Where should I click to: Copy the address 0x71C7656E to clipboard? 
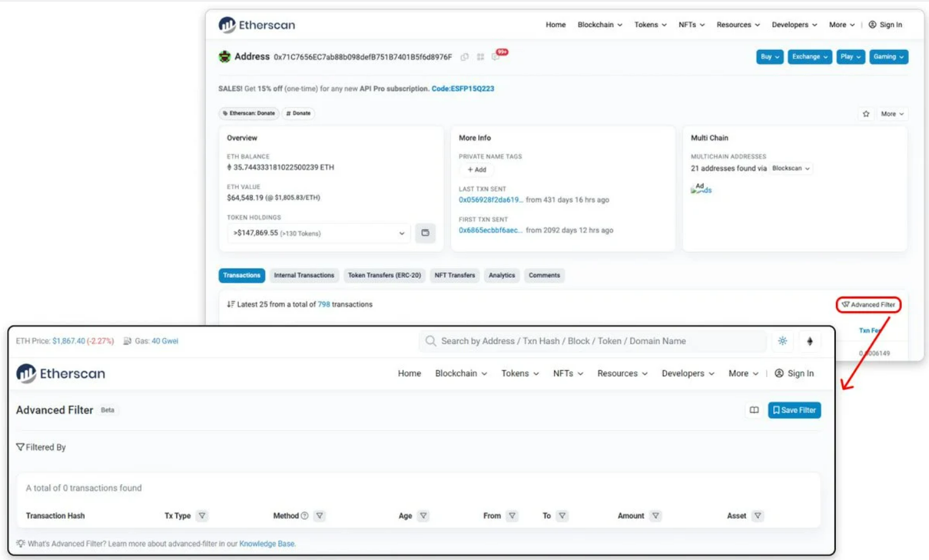(x=465, y=57)
